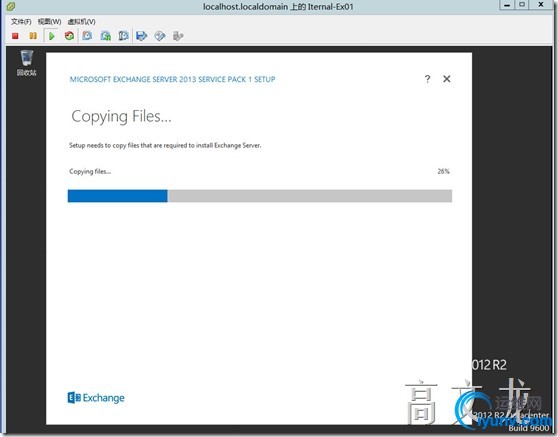The width and height of the screenshot is (558, 437).
Task: Minimize the console window
Action: (x=507, y=5)
